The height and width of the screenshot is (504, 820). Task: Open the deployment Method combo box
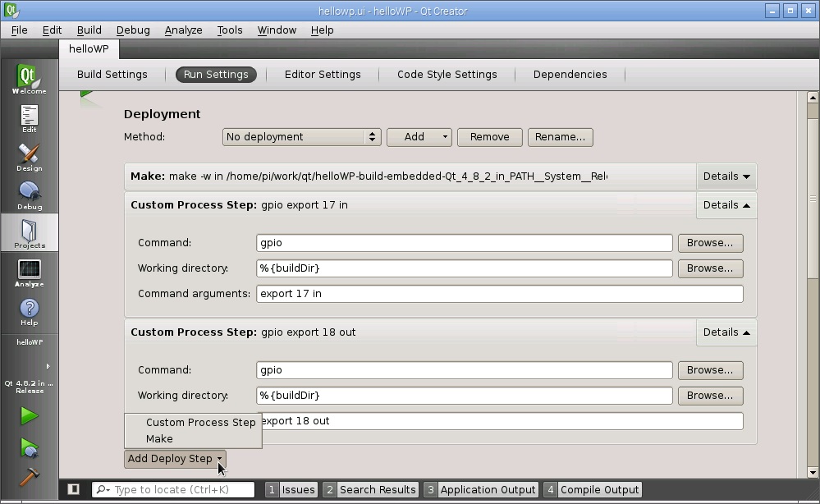tap(301, 137)
